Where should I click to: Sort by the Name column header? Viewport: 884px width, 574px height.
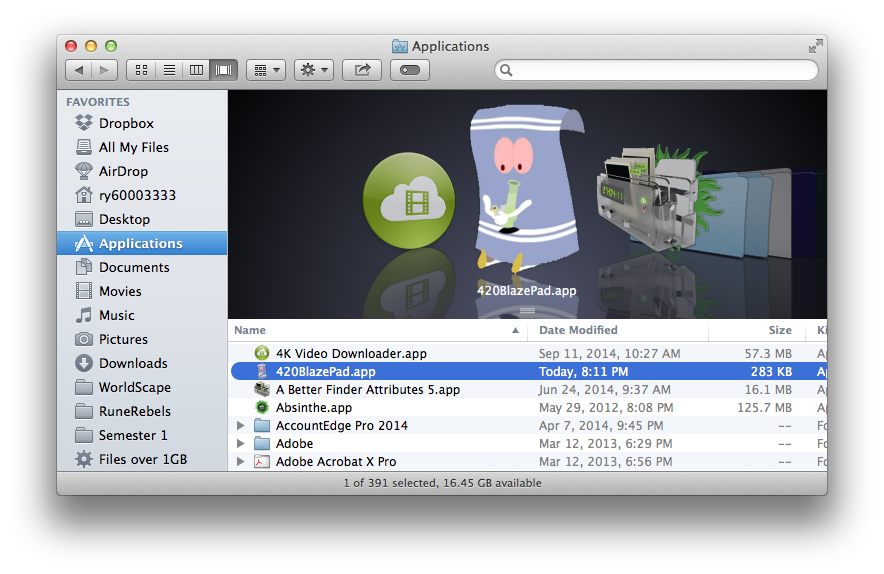[x=377, y=330]
